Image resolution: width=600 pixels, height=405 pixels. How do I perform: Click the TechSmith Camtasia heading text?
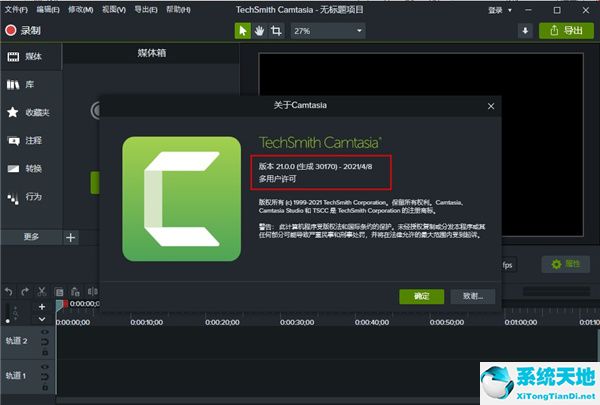(320, 143)
